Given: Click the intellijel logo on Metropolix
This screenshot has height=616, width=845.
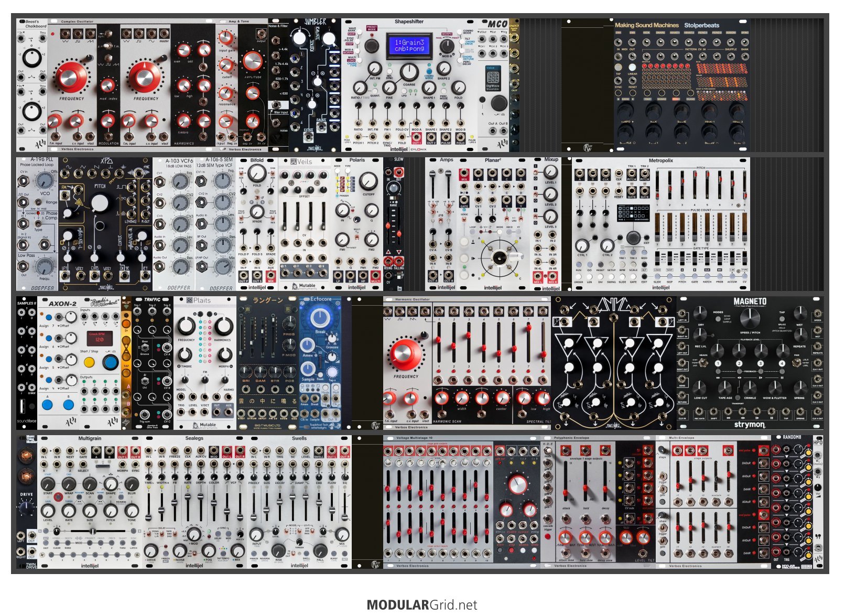Looking at the screenshot, I should pyautogui.click(x=660, y=287).
